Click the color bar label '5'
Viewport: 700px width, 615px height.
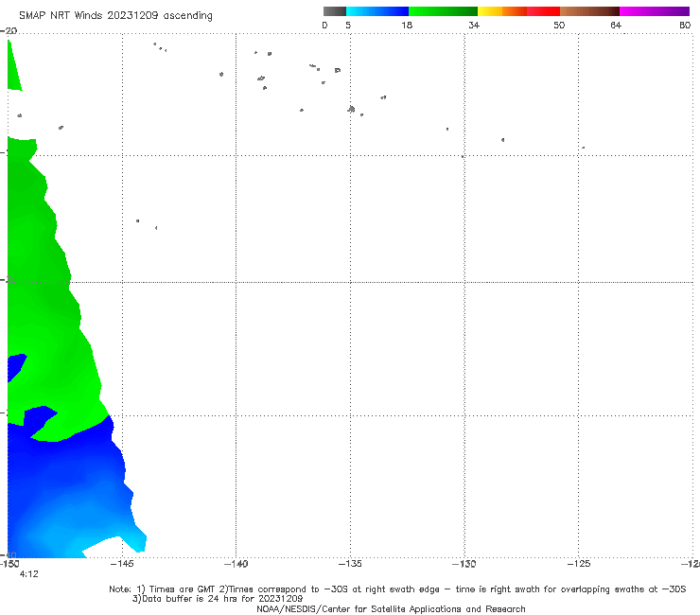pyautogui.click(x=348, y=25)
